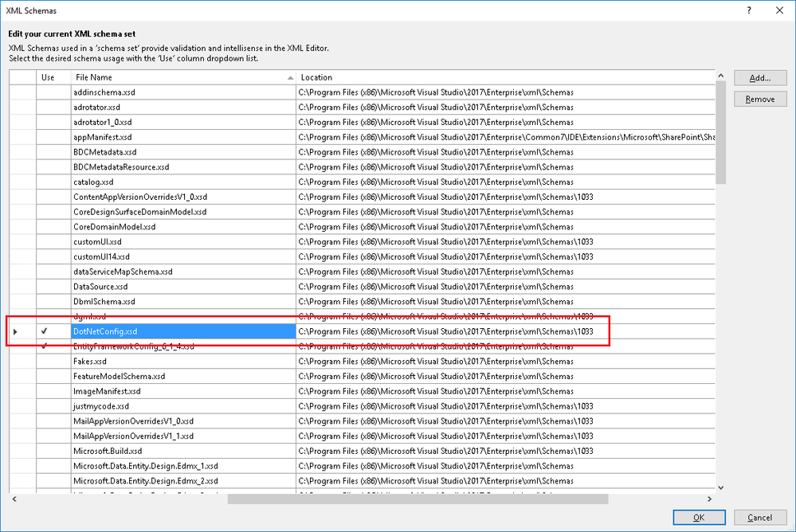Select the DataSource.xsd file name
Image resolution: width=796 pixels, height=532 pixels.
pyautogui.click(x=183, y=286)
